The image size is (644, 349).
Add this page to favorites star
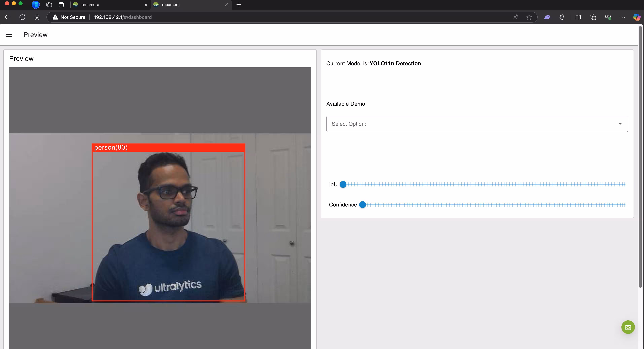[x=529, y=17]
